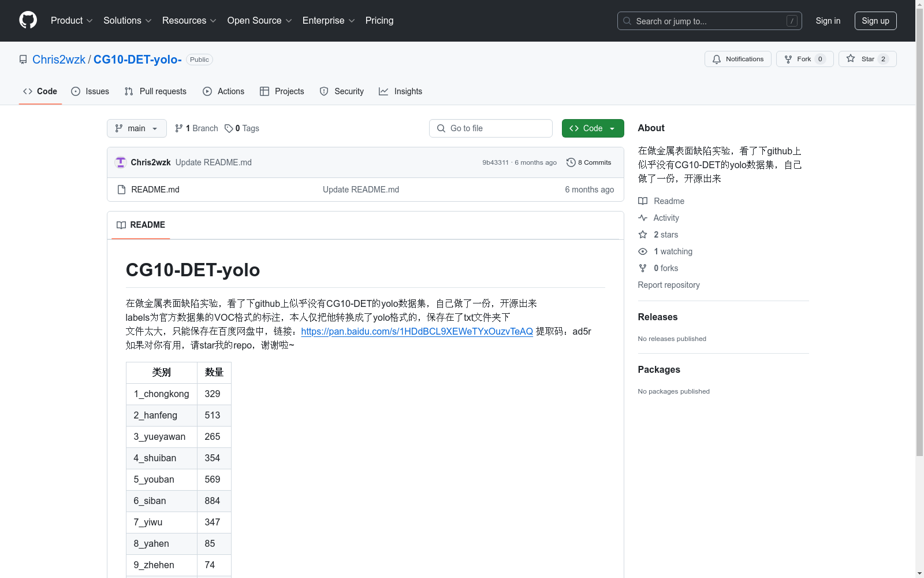Viewport: 924px width, 578px height.
Task: Click the Projects table icon
Action: (x=264, y=91)
